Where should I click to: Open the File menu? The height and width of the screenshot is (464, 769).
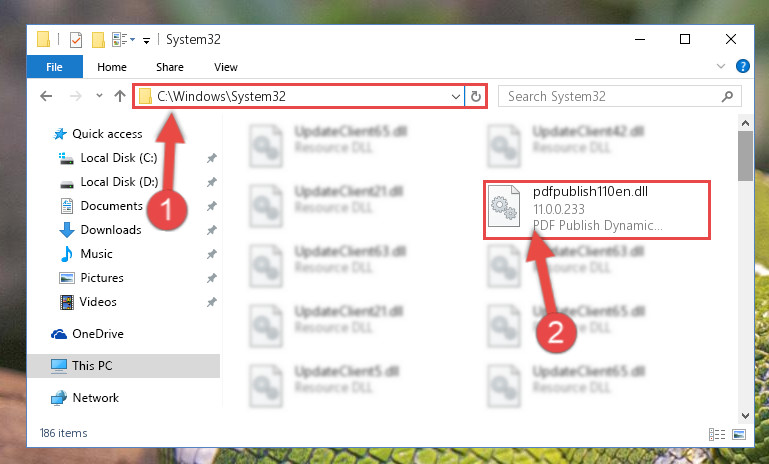pyautogui.click(x=54, y=67)
